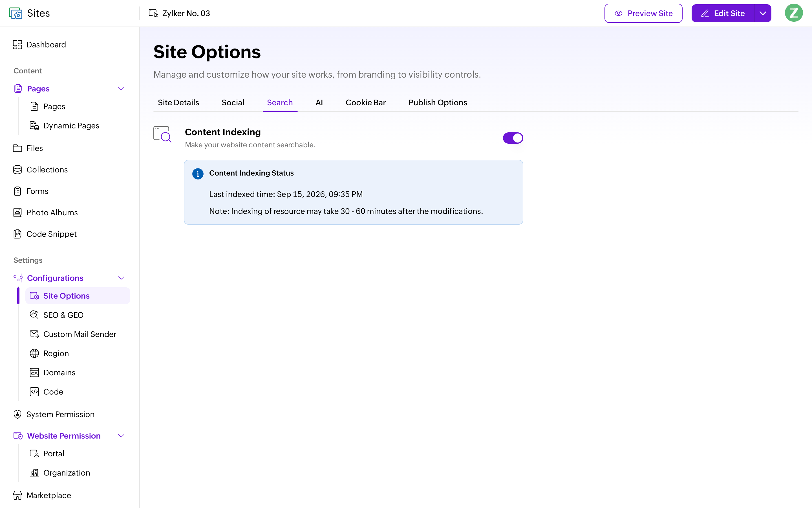This screenshot has width=812, height=508.
Task: Click the Marketplace store icon
Action: click(17, 495)
